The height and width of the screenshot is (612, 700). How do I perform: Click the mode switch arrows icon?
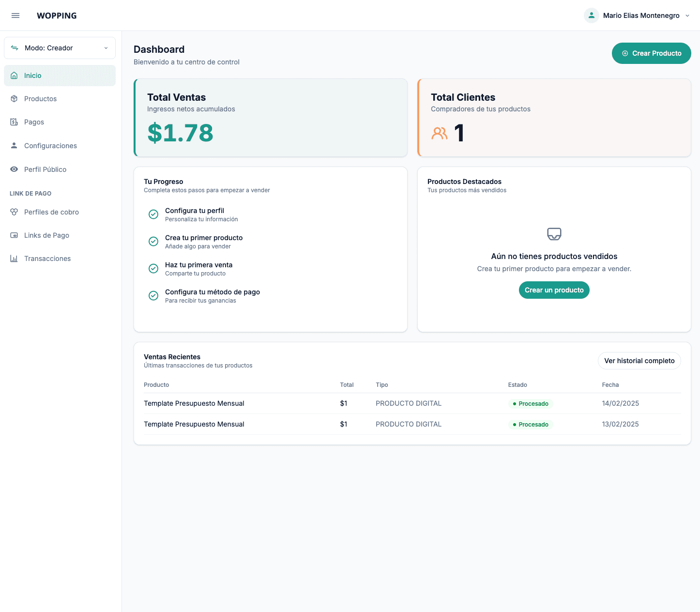coord(15,48)
